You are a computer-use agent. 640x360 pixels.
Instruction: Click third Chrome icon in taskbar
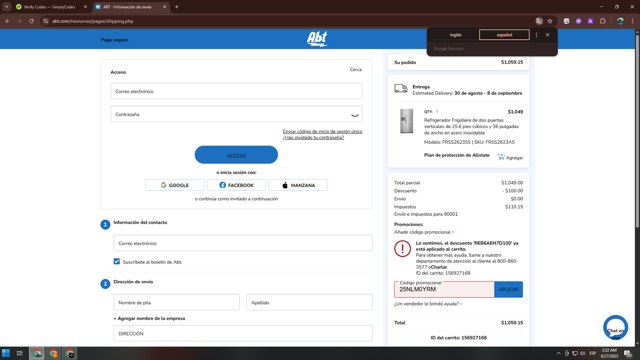click(70, 353)
